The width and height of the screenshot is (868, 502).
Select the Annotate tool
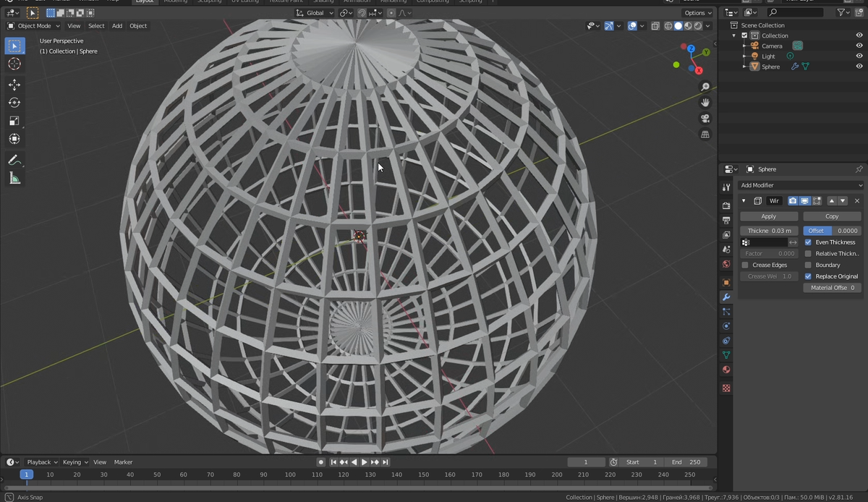click(x=14, y=160)
